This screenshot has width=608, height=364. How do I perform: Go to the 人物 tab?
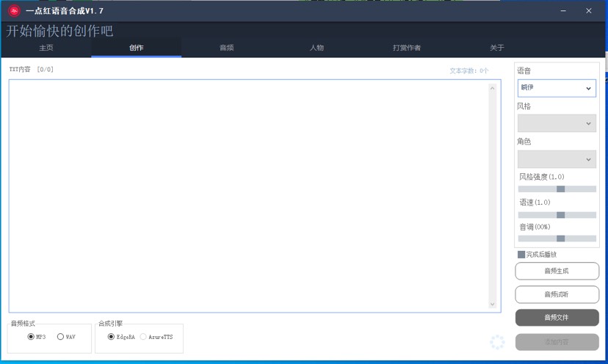click(x=316, y=48)
